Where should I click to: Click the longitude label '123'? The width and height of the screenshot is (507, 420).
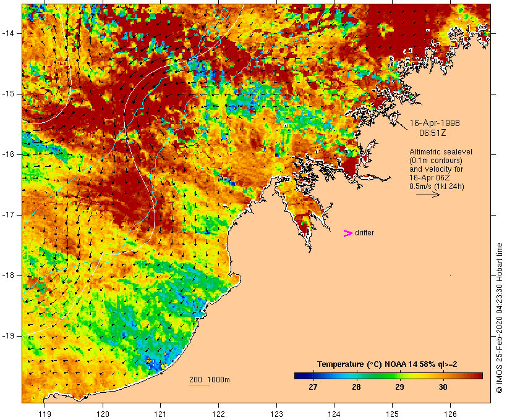pyautogui.click(x=276, y=414)
